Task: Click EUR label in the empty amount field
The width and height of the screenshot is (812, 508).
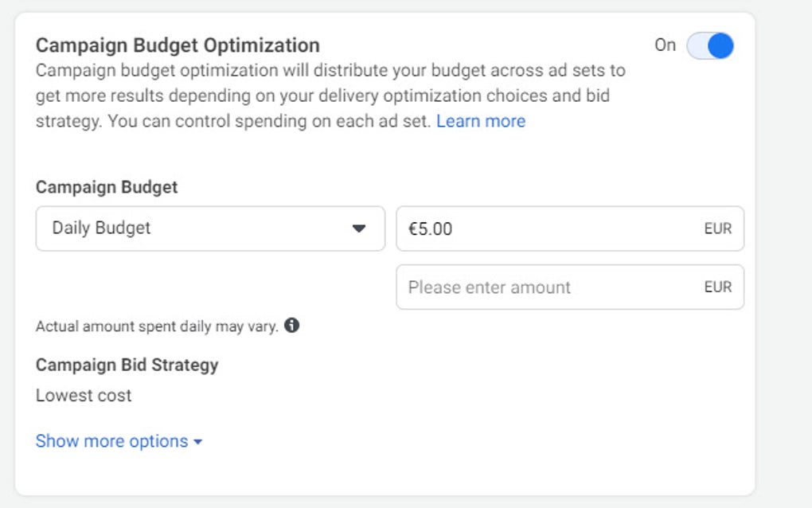Action: coord(717,287)
